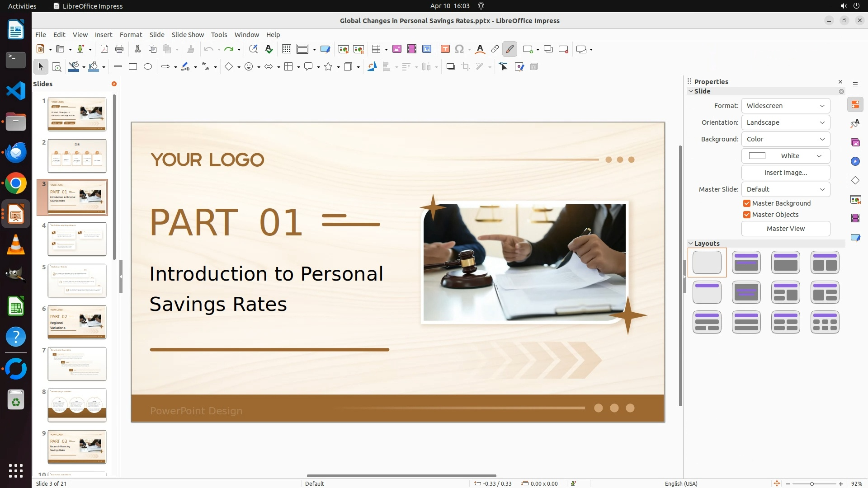Open the Slide Show menu

click(x=188, y=35)
